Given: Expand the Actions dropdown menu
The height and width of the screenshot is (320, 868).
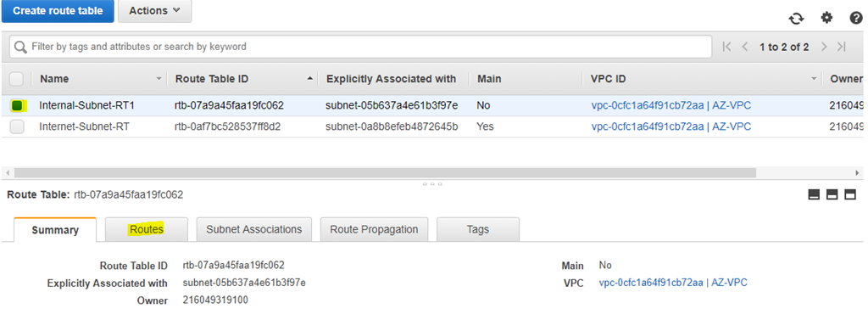Looking at the screenshot, I should pyautogui.click(x=154, y=11).
